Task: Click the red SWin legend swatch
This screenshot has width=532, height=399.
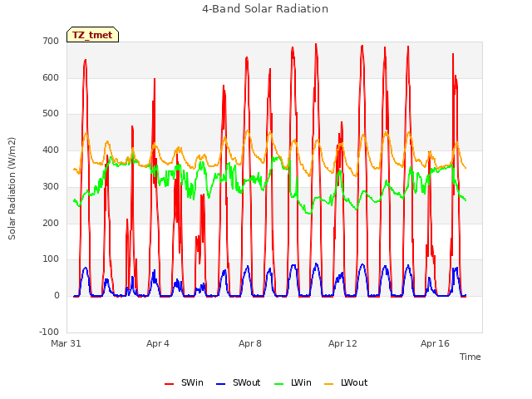Action: click(x=169, y=384)
